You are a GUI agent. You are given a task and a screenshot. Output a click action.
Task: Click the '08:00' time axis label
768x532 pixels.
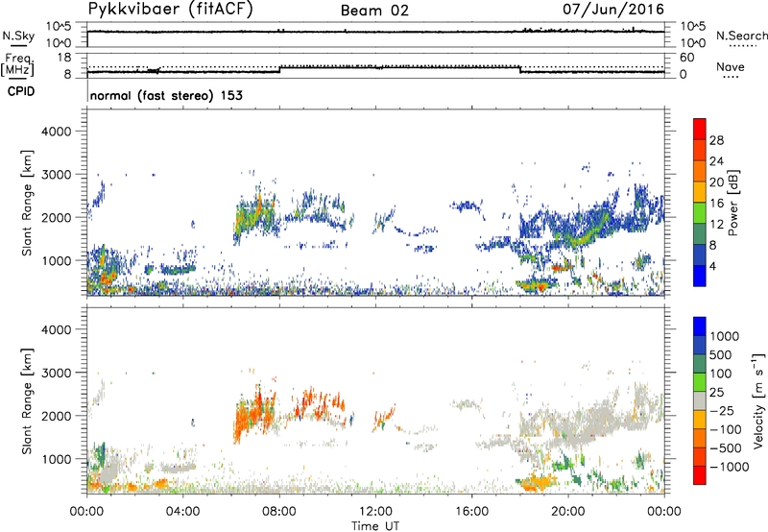279,512
